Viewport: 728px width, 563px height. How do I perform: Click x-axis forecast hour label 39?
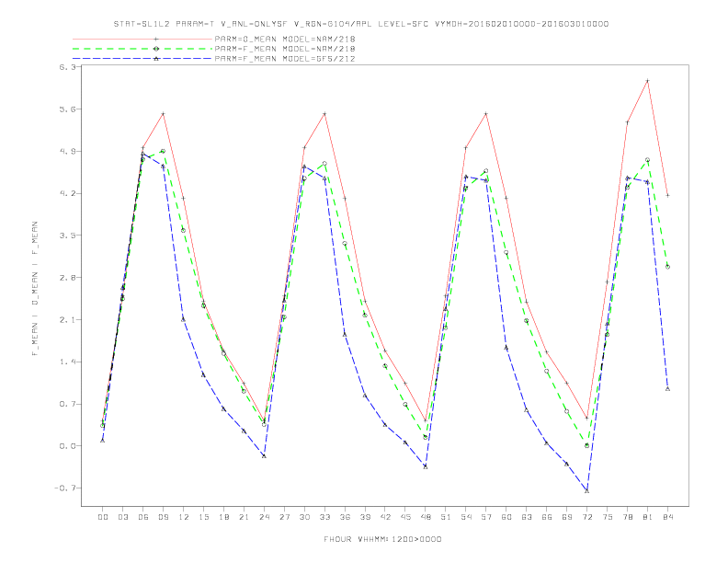click(x=365, y=517)
